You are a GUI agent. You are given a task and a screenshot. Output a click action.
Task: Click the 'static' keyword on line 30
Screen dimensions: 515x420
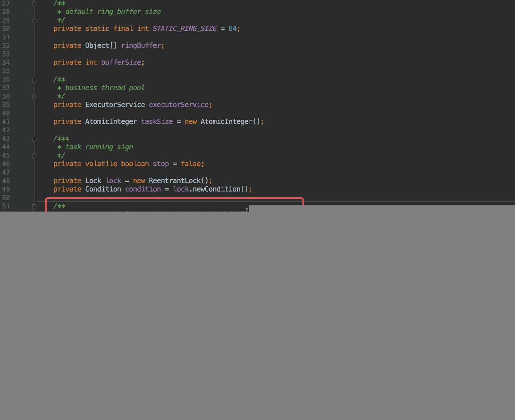pos(97,28)
